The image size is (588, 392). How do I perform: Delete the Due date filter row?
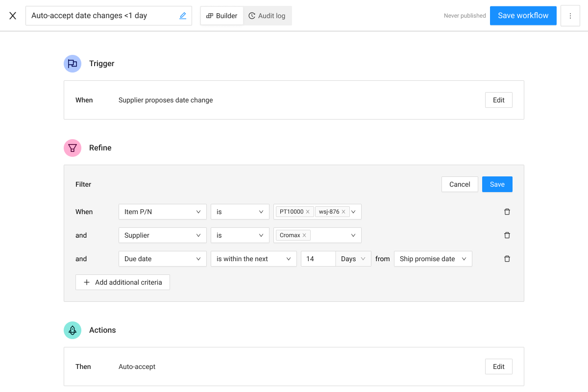507,259
